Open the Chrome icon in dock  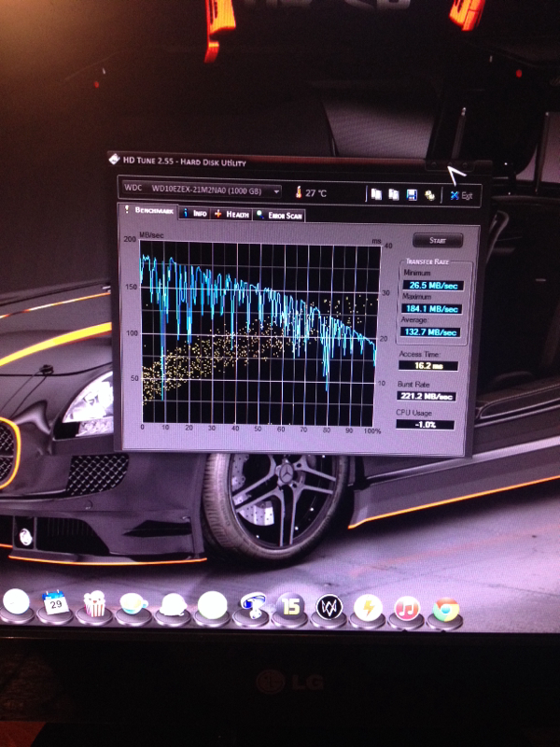tap(446, 610)
